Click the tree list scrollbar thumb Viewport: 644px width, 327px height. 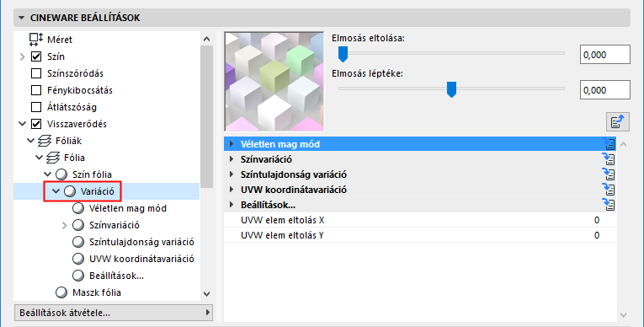[206, 116]
